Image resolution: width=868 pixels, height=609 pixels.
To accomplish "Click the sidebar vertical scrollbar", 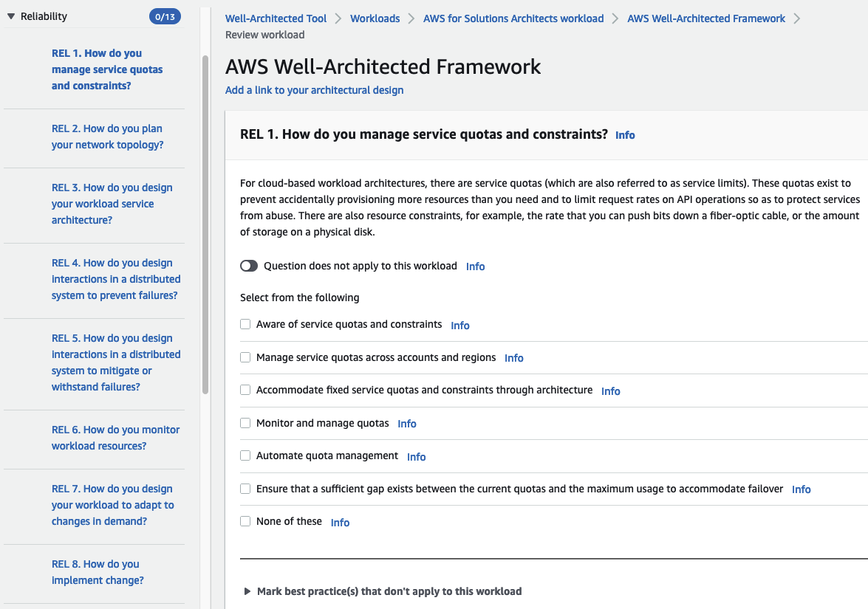I will [x=205, y=224].
